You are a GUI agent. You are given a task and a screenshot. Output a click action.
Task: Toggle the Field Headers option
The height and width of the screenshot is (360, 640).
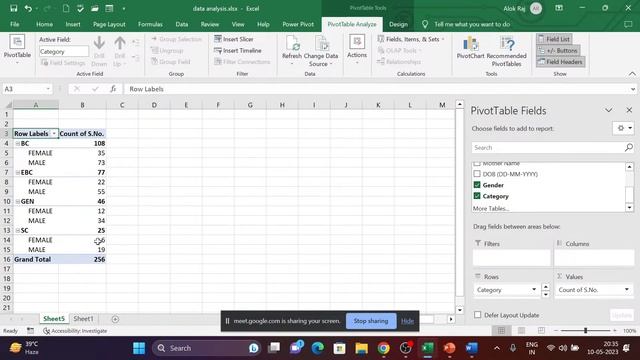(x=560, y=62)
